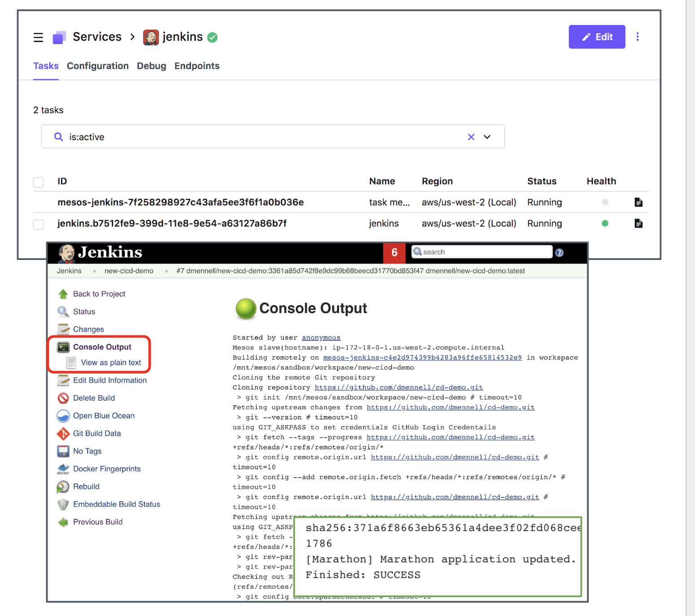Switch to the Tasks tab
This screenshot has width=695, height=616.
coord(46,66)
